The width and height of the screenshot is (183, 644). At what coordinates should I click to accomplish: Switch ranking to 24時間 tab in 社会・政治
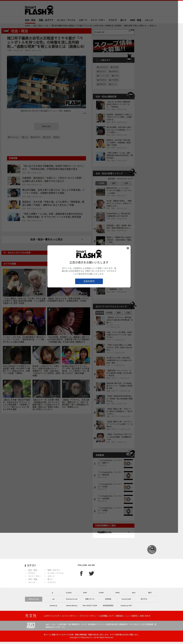click(x=101, y=183)
